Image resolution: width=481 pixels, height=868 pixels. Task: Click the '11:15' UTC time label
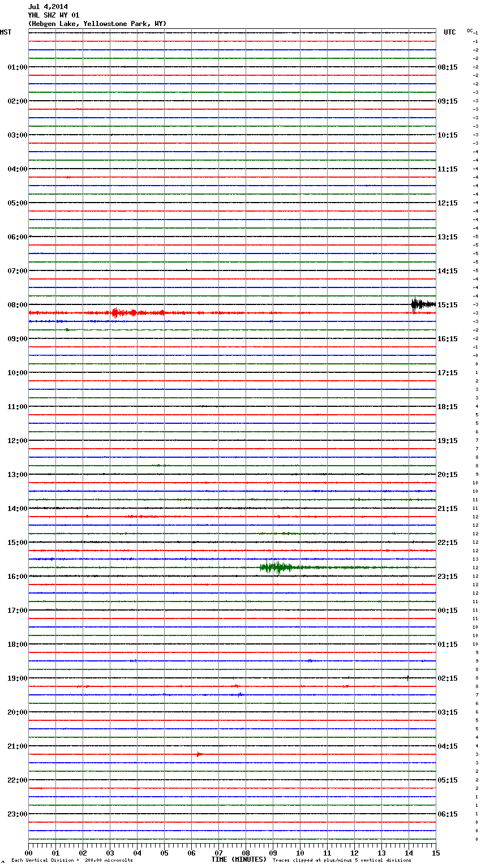(x=448, y=169)
